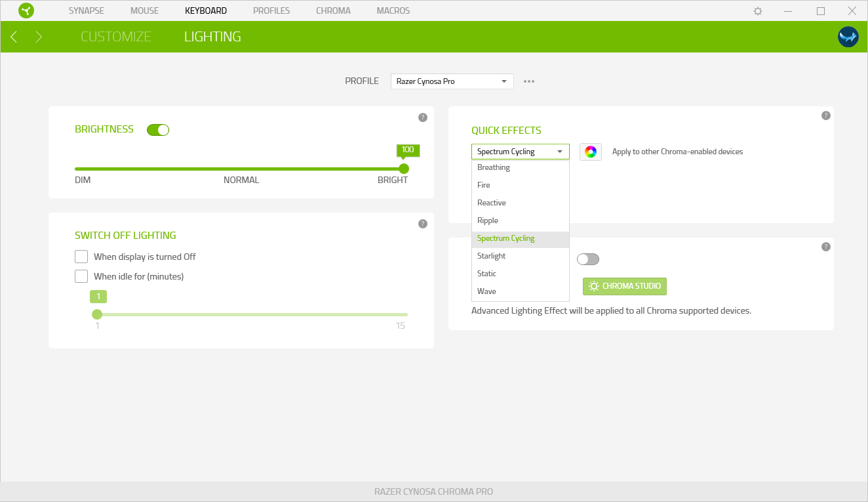
Task: Enable the Advanced Effects toggle switch
Action: click(588, 259)
